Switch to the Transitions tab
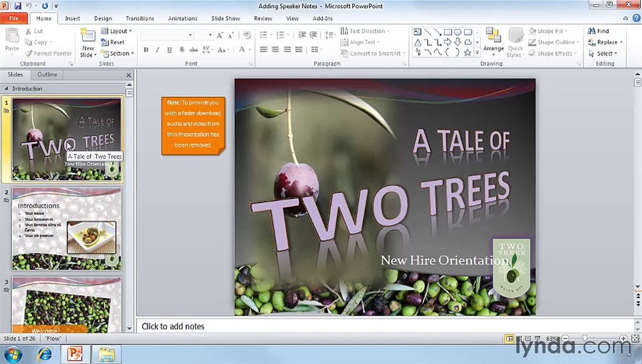 click(x=140, y=18)
